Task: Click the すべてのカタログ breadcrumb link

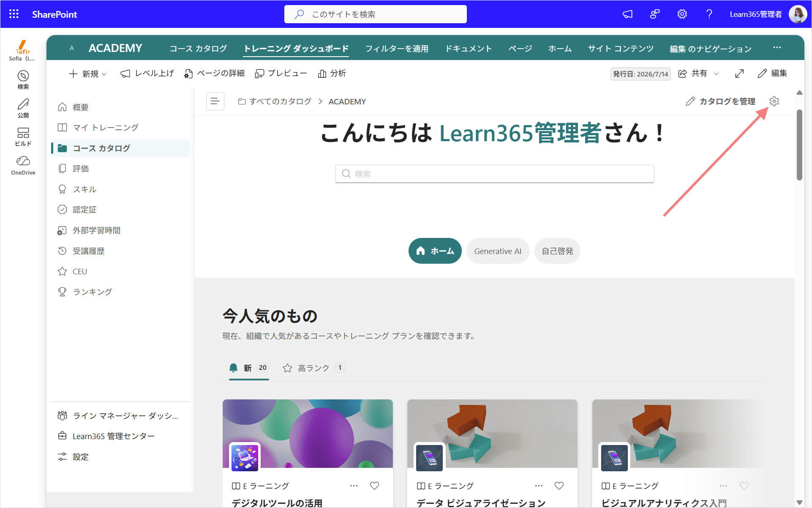Action: (x=275, y=101)
